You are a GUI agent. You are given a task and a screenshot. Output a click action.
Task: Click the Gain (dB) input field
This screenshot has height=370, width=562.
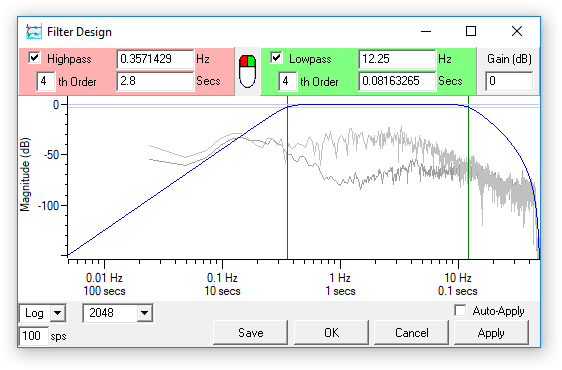pyautogui.click(x=509, y=81)
